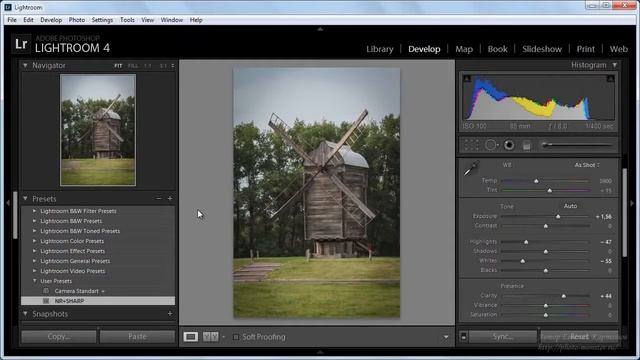Select the Crop Overlay tool
The image size is (640, 360).
[471, 145]
